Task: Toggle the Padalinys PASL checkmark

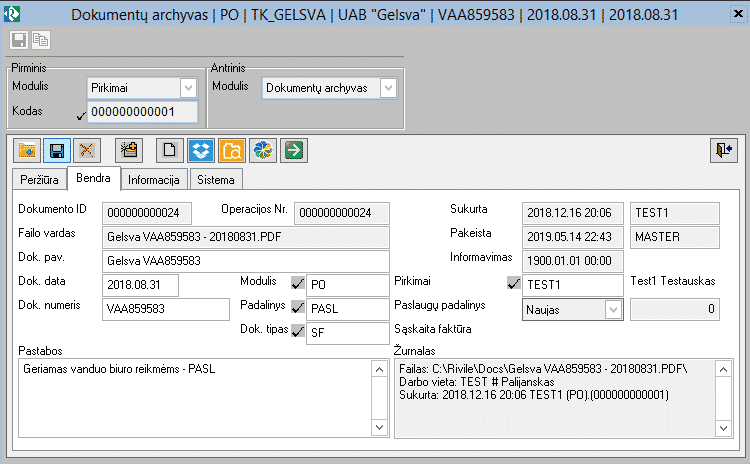Action: (x=297, y=308)
